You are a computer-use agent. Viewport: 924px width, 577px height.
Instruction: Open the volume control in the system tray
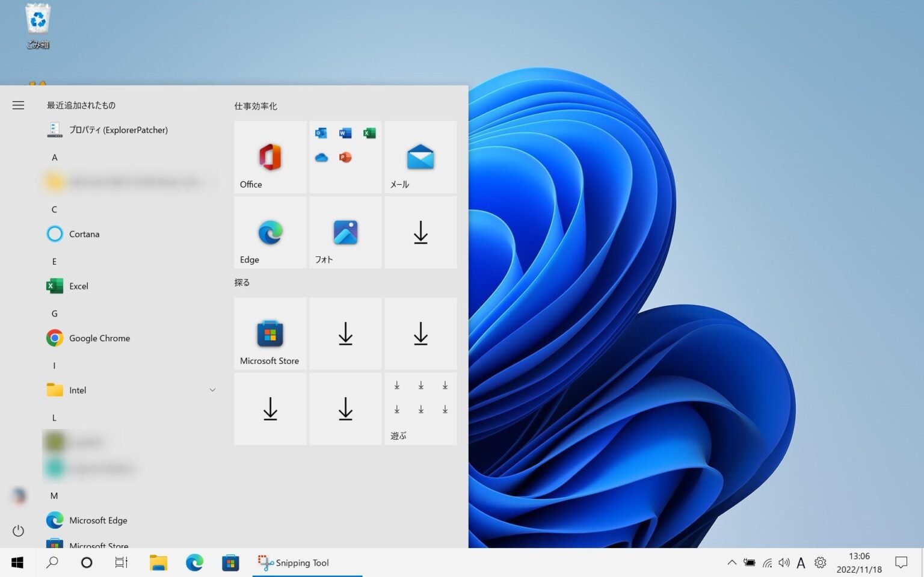coord(784,563)
